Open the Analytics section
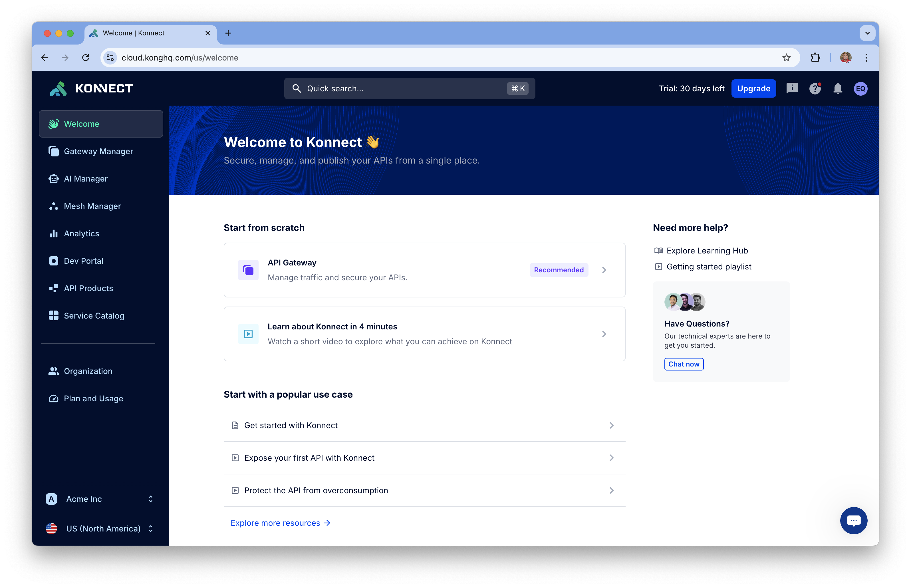Image resolution: width=911 pixels, height=588 pixels. [x=101, y=233]
